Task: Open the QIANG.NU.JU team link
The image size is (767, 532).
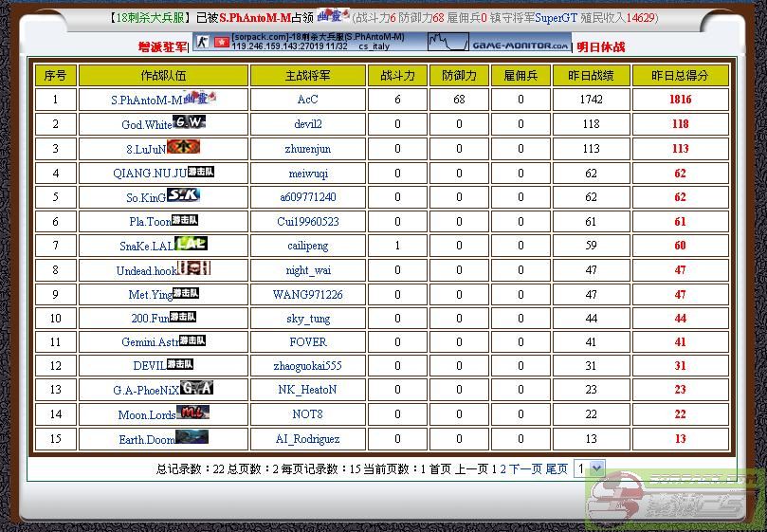Action: pos(149,174)
